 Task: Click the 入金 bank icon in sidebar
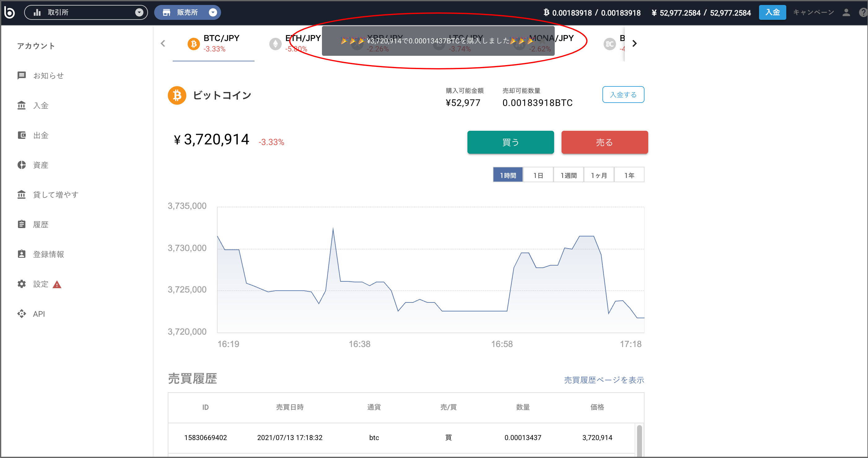coord(22,105)
